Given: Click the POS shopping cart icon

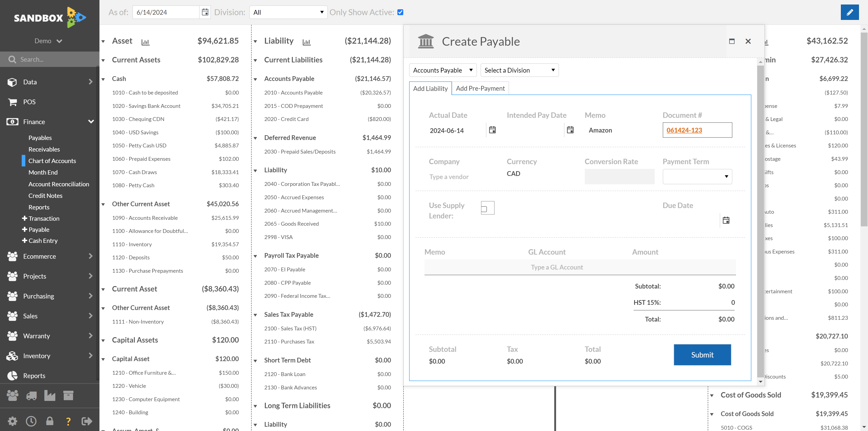Looking at the screenshot, I should pyautogui.click(x=12, y=102).
